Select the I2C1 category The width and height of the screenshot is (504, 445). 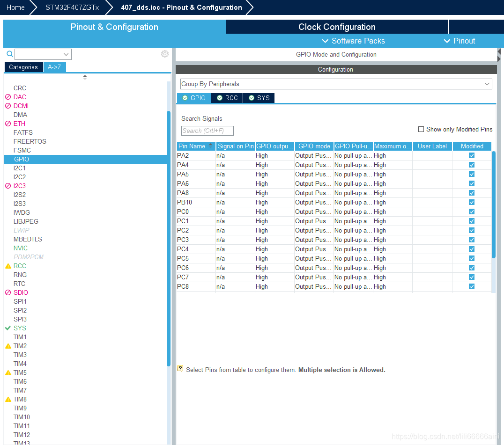[x=20, y=168]
